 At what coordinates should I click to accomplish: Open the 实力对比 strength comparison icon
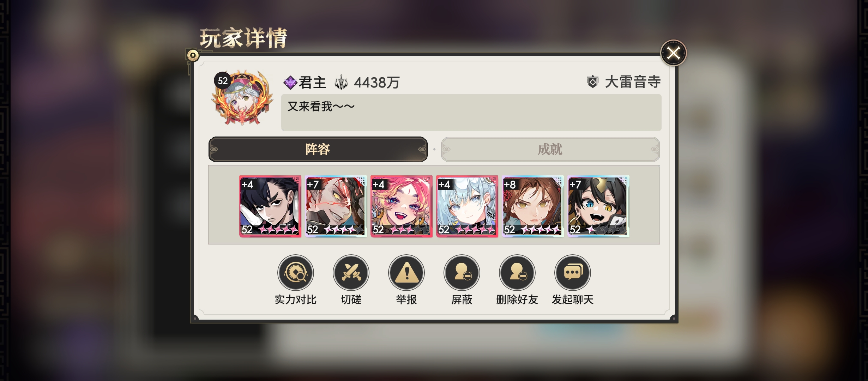pyautogui.click(x=296, y=273)
